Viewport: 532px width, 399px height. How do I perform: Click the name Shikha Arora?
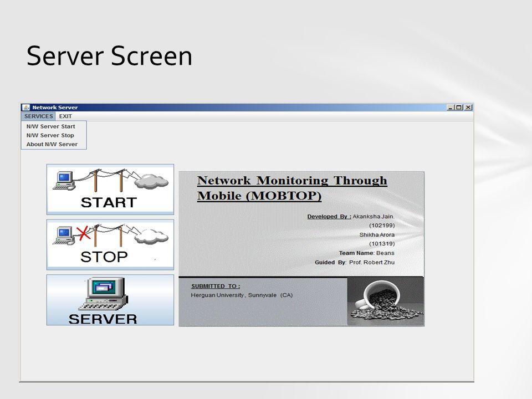[x=377, y=235]
